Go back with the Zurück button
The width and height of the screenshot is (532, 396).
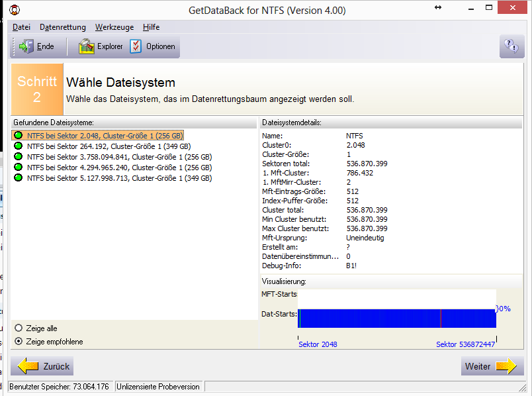pyautogui.click(x=42, y=366)
